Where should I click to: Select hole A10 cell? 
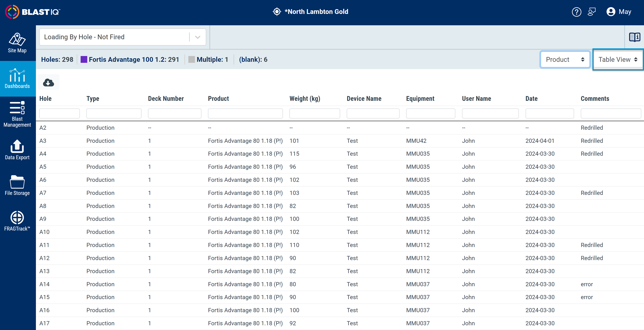[x=44, y=232]
